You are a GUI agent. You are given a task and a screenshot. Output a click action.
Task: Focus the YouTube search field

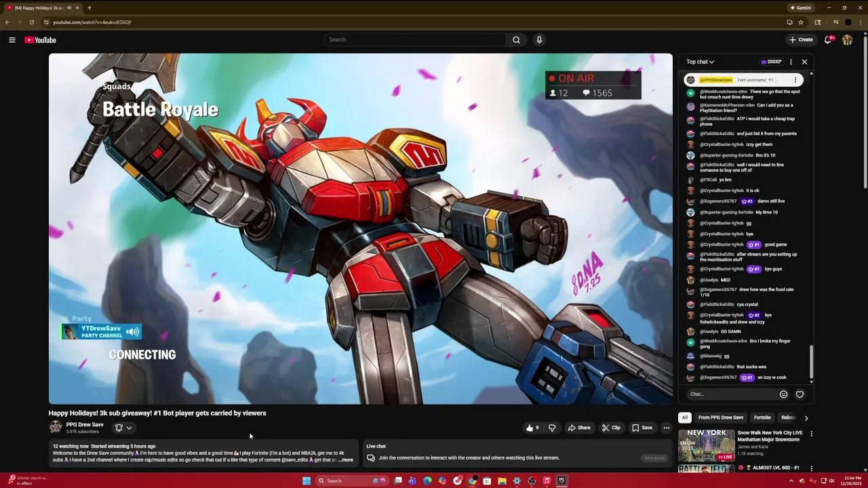(414, 40)
